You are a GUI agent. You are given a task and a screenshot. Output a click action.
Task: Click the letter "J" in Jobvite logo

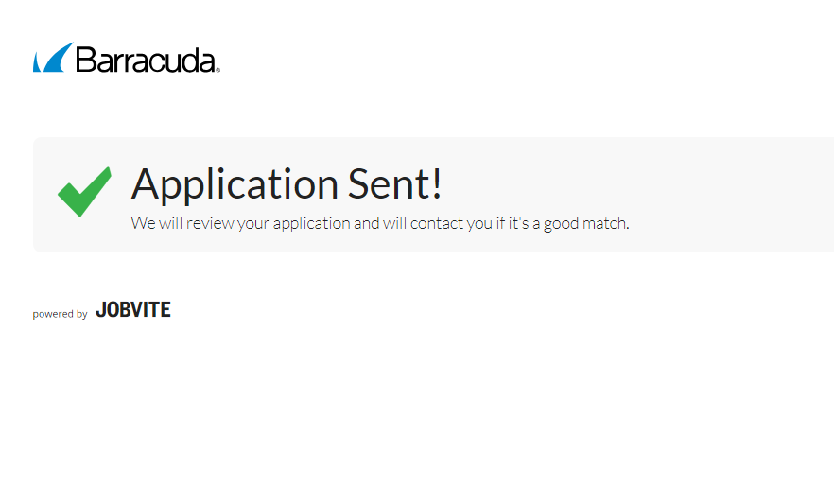click(100, 310)
